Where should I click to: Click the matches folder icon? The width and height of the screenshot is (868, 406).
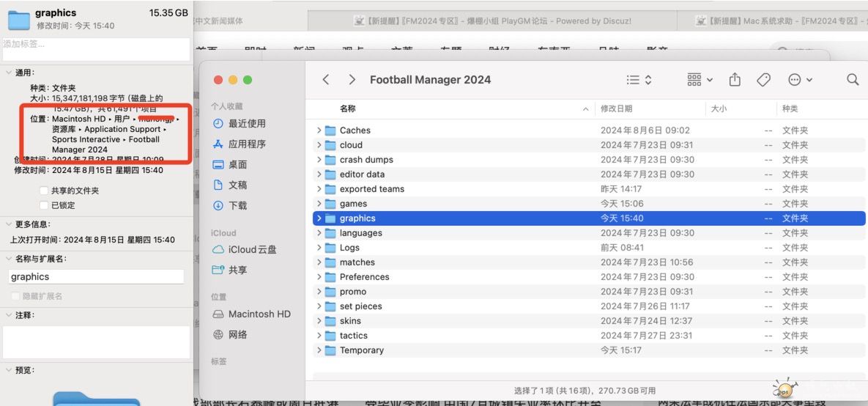click(330, 262)
